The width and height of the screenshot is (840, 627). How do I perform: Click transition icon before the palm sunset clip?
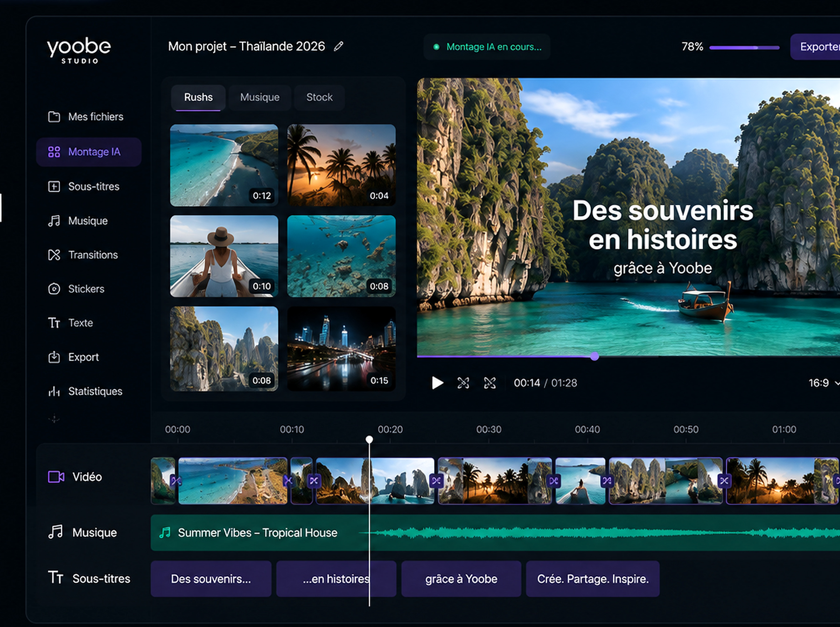click(x=436, y=481)
